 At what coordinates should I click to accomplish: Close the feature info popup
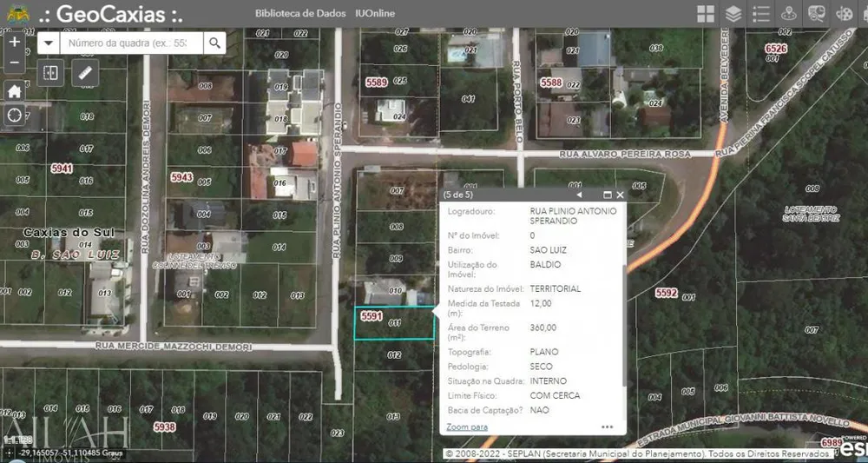[620, 195]
